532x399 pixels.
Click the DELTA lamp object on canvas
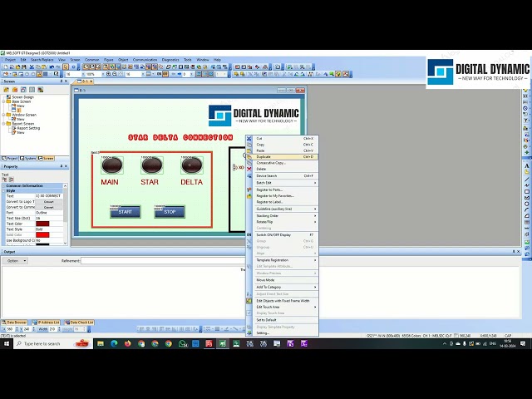[192, 165]
